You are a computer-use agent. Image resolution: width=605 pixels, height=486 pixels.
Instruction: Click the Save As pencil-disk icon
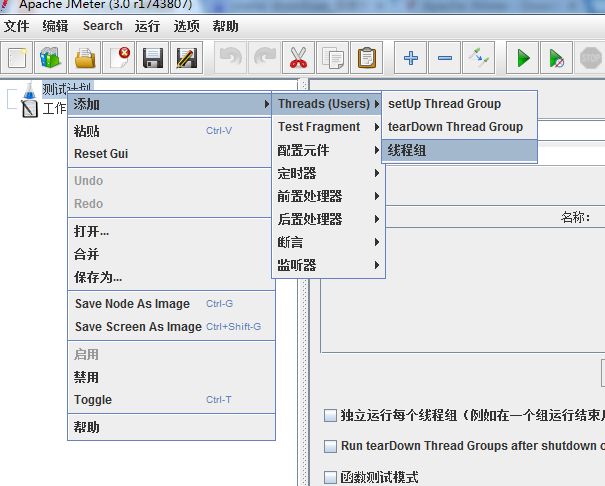coord(186,58)
